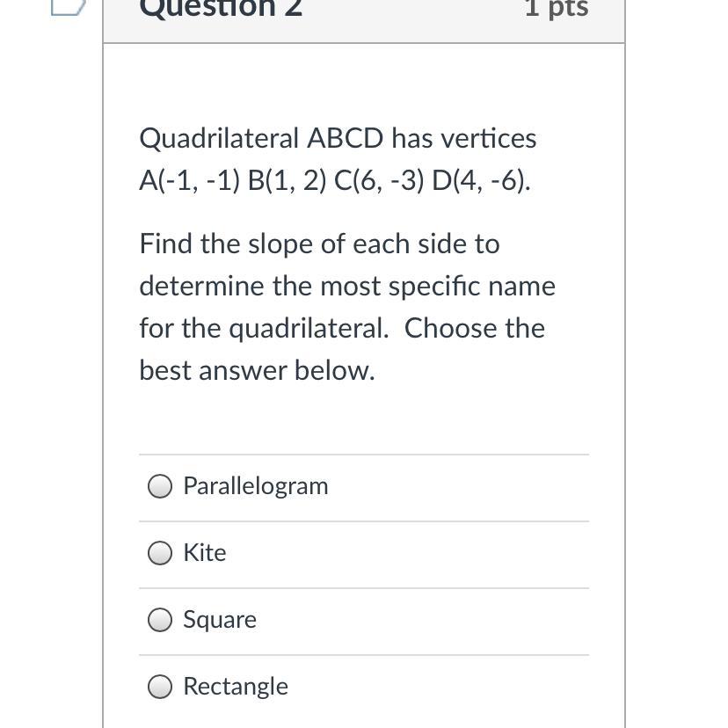This screenshot has height=728, width=728.
Task: Click the phrase "Choose the" in the instructions
Action: (x=474, y=329)
